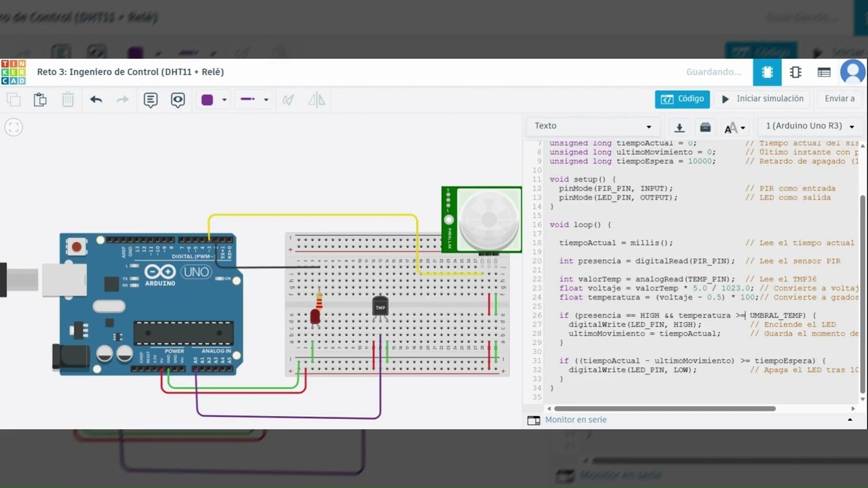Select the resistor above the LED
Screen dimensions: 868x488
tap(319, 299)
